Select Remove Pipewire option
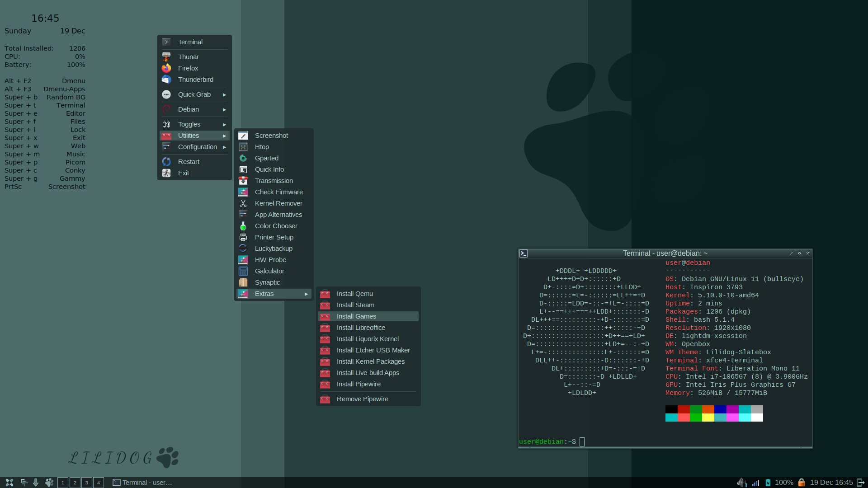 coord(362,399)
